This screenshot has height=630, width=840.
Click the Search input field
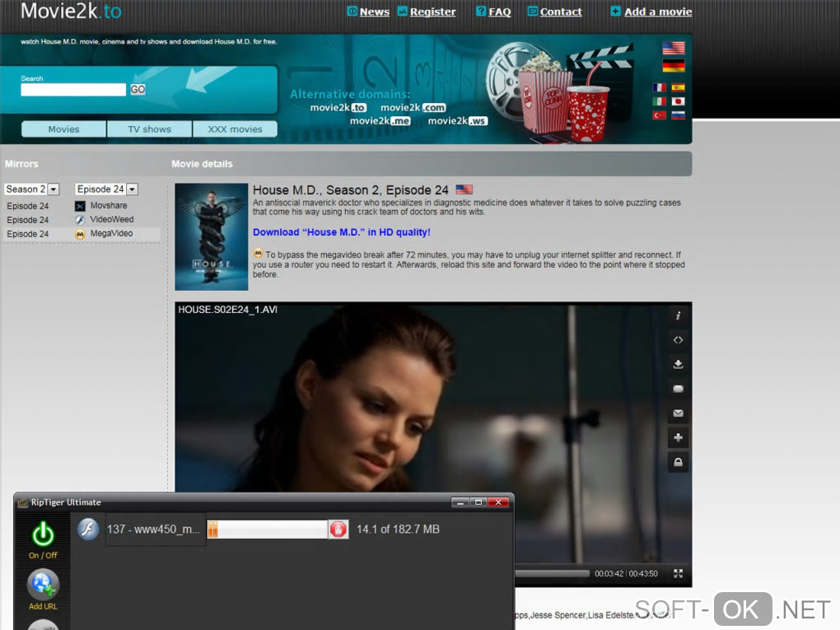(73, 90)
